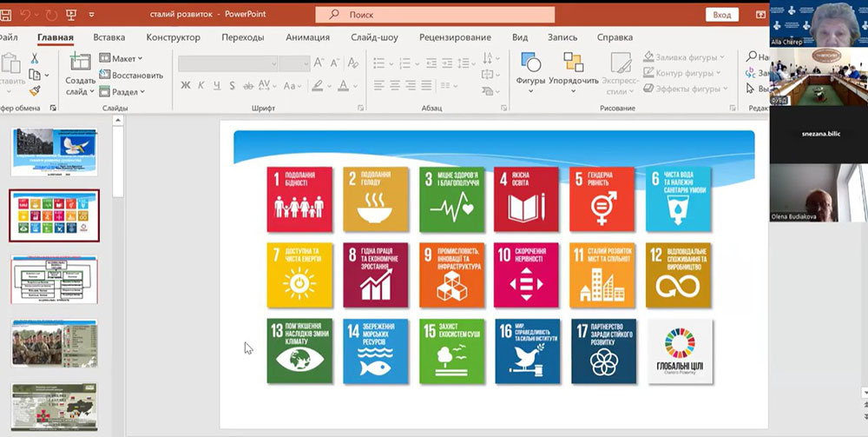Open the Change Case Aa dropdown
868x437 pixels.
(x=292, y=86)
